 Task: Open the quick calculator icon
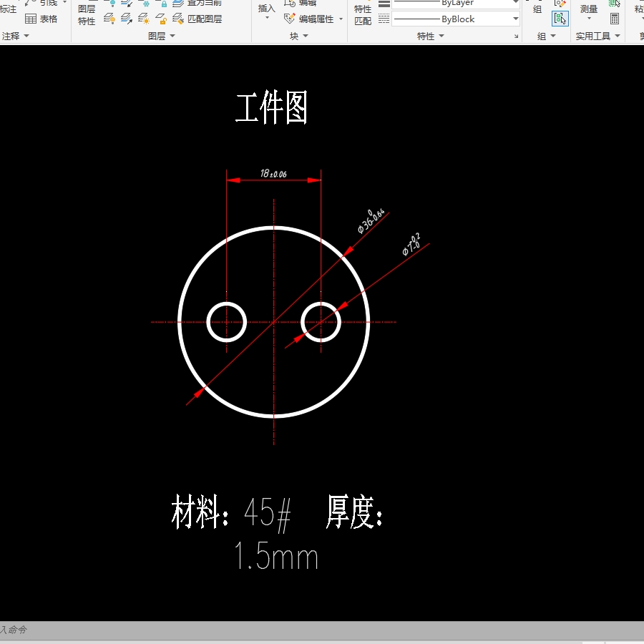coord(615,19)
